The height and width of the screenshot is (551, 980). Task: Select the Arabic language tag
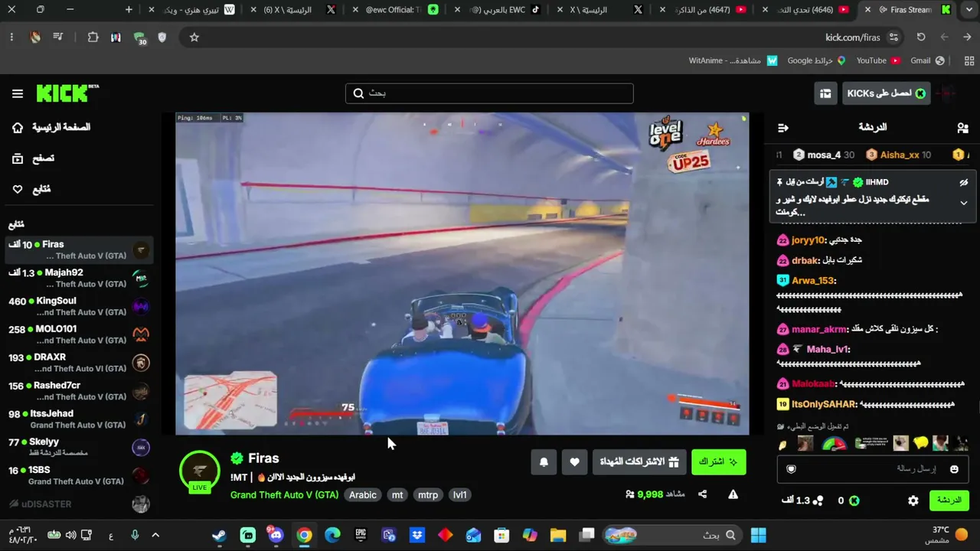pos(363,495)
